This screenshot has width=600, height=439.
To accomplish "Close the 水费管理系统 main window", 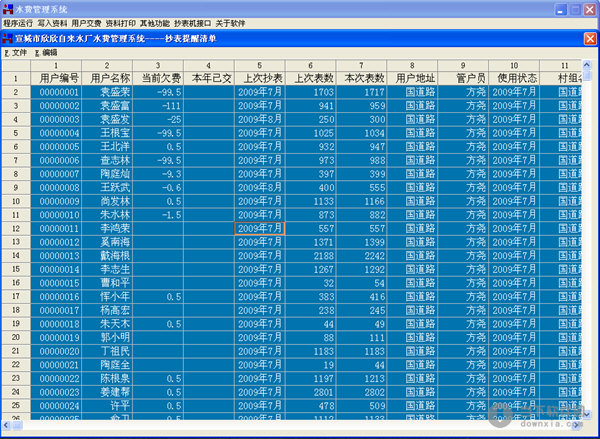I will tap(590, 10).
